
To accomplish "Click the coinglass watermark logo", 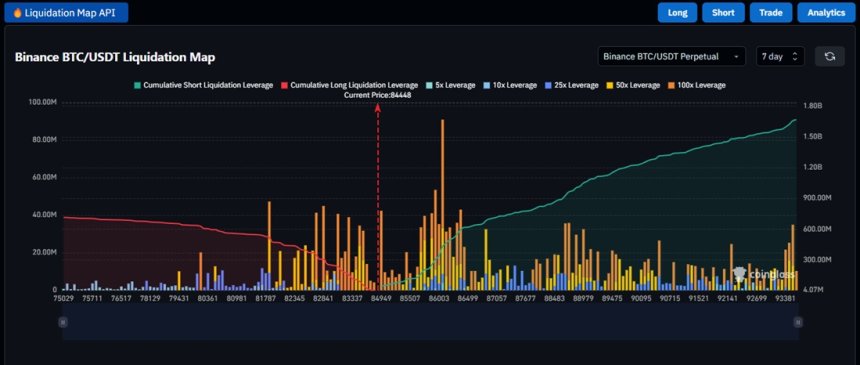I will [764, 274].
